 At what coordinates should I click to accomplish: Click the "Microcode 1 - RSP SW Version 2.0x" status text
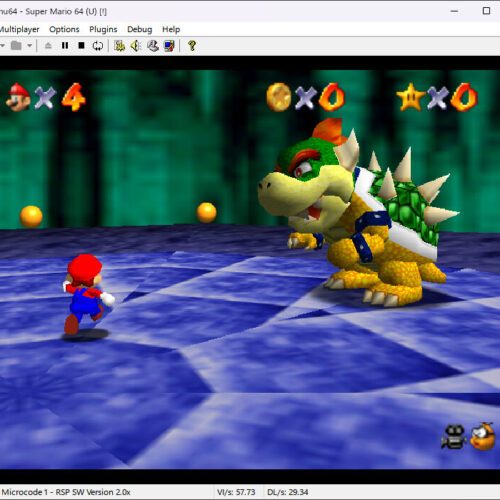pyautogui.click(x=66, y=492)
